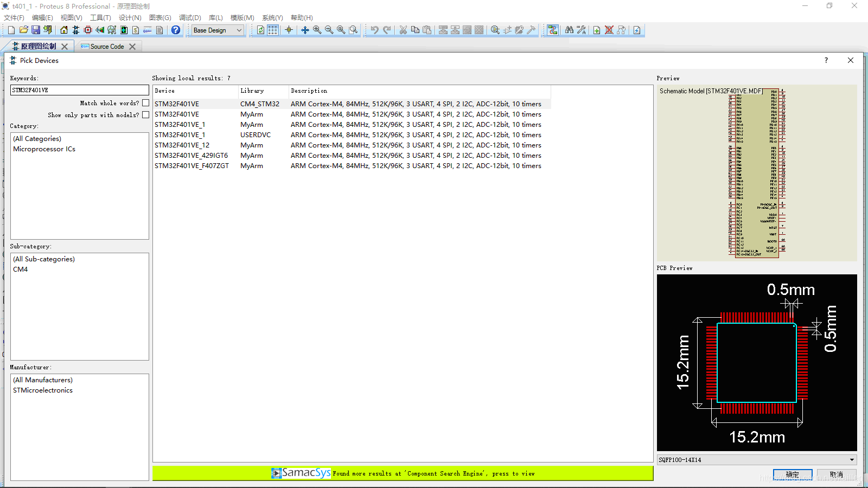This screenshot has height=488, width=868.
Task: Toggle the grid display icon
Action: tap(272, 30)
